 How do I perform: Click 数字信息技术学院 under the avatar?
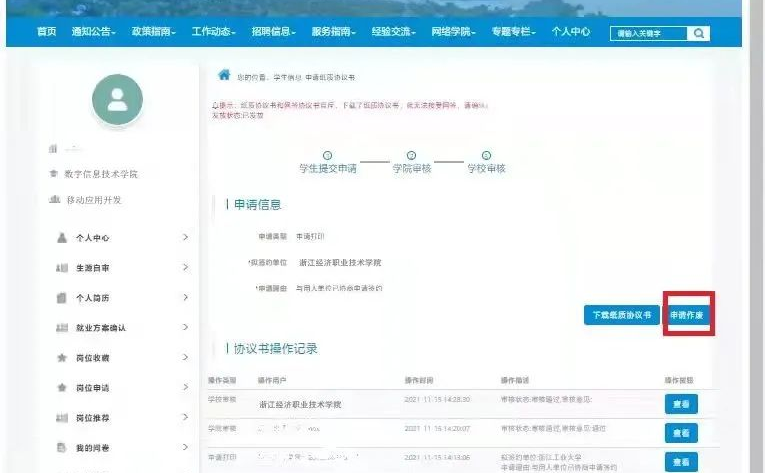click(101, 174)
